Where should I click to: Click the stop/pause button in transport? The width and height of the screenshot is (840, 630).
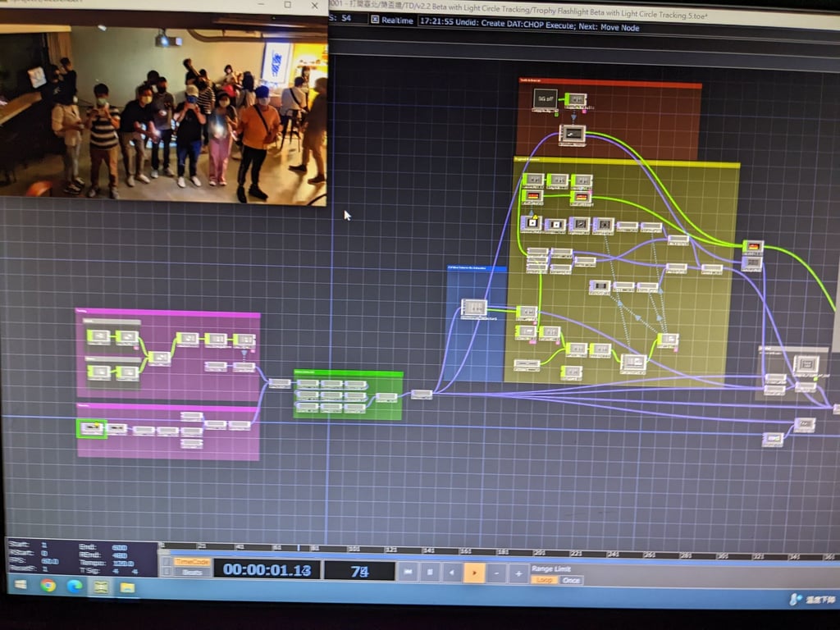point(430,572)
